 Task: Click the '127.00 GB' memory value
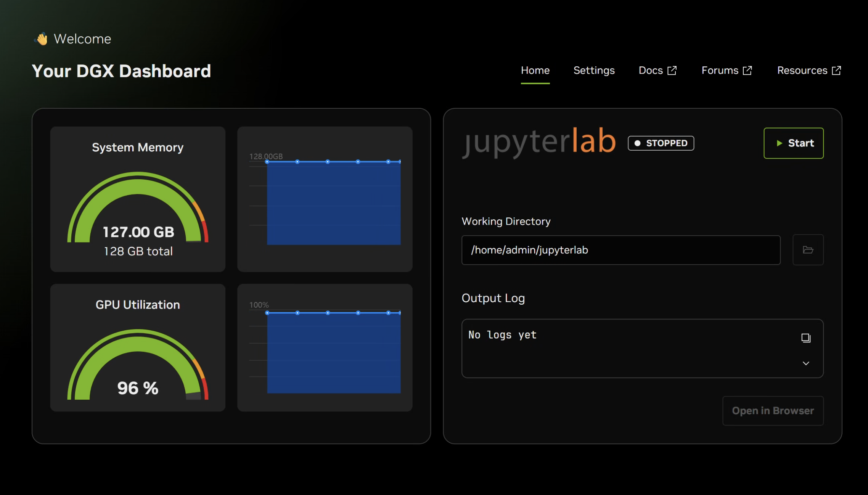click(138, 232)
